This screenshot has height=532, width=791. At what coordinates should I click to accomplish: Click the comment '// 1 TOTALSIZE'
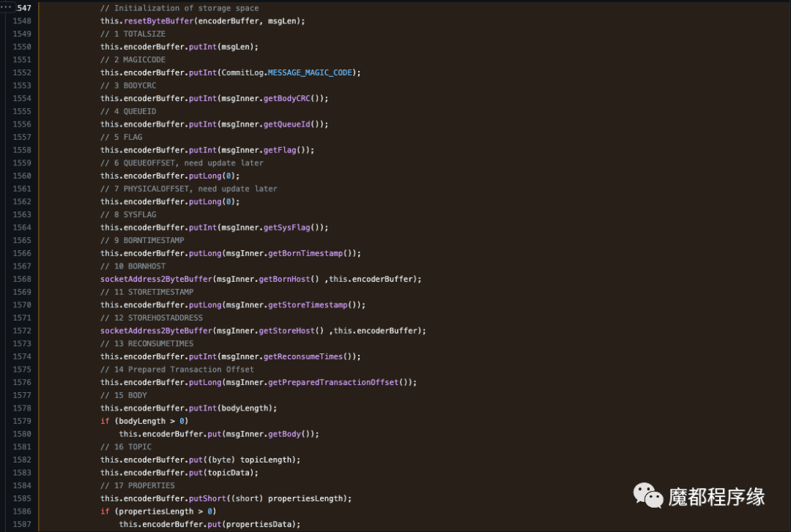click(x=133, y=34)
